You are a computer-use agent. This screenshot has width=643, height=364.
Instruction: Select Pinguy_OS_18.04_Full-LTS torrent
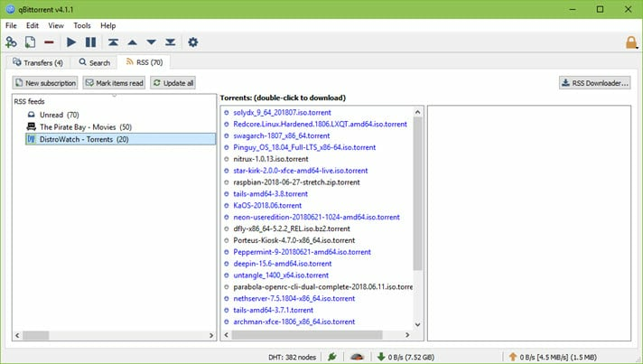tap(304, 147)
